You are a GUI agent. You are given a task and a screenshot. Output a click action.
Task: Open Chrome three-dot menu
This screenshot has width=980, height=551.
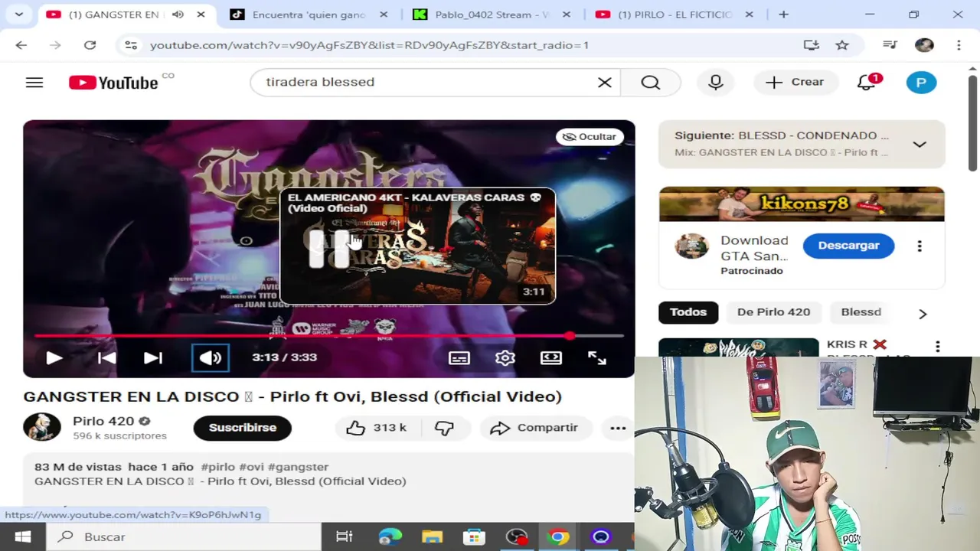tap(959, 45)
